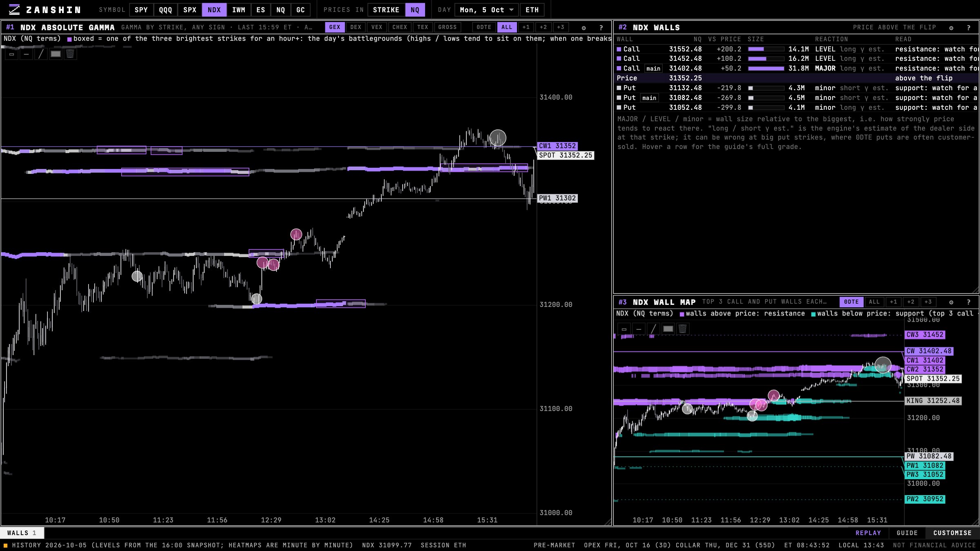This screenshot has width=980, height=551.
Task: Open the day dropdown Mon, 5 Oct
Action: 487,10
